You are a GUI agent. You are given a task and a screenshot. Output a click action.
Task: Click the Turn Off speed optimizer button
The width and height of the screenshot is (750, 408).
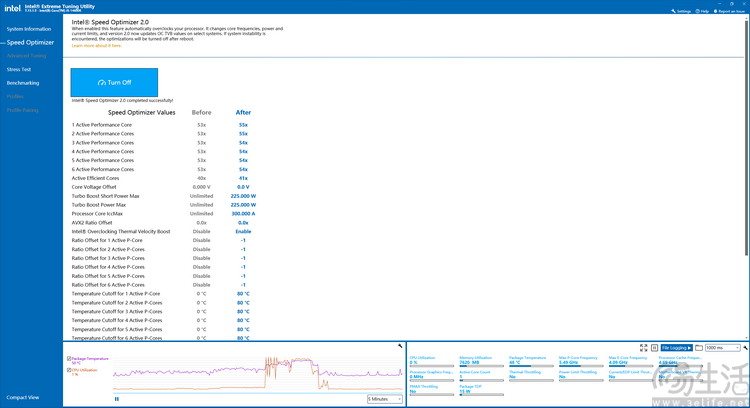point(114,82)
